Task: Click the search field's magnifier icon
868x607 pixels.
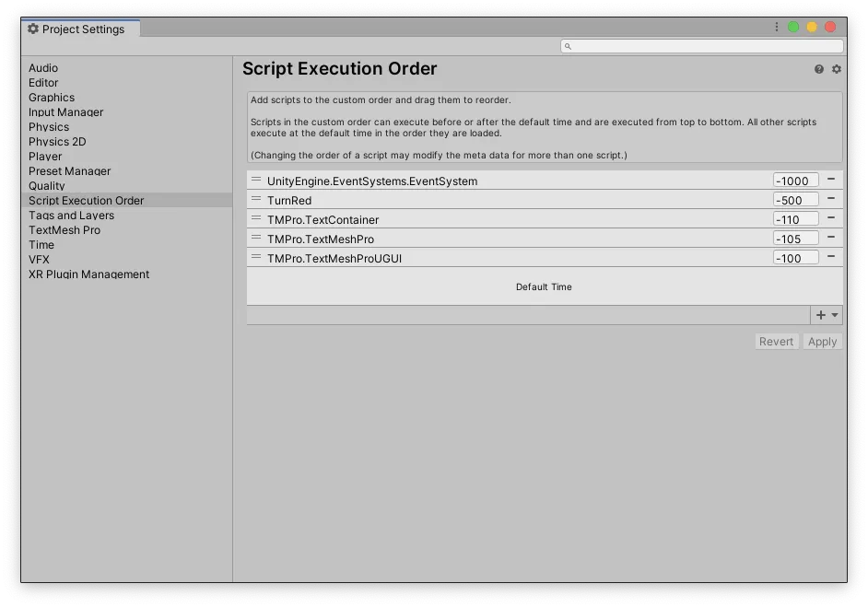Action: (x=569, y=46)
